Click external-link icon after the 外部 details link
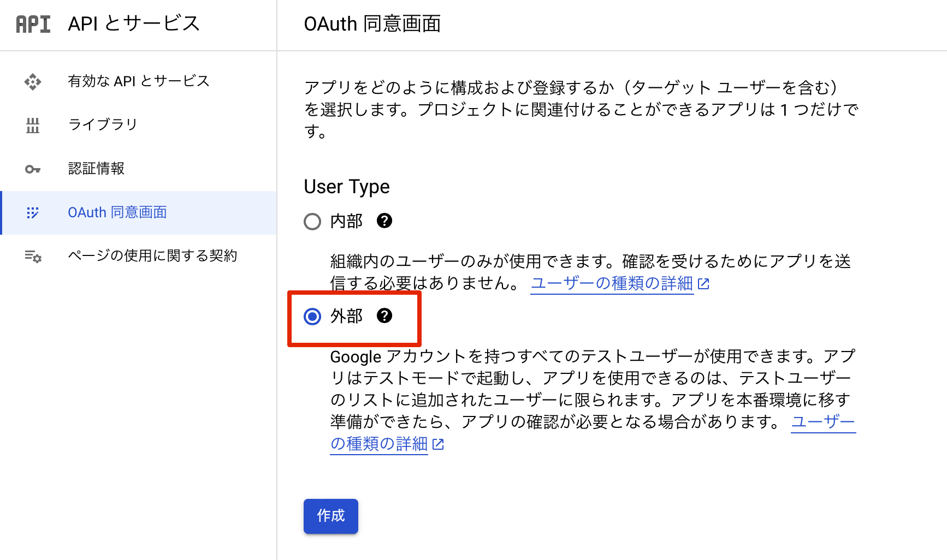Image resolution: width=947 pixels, height=560 pixels. pos(438,444)
